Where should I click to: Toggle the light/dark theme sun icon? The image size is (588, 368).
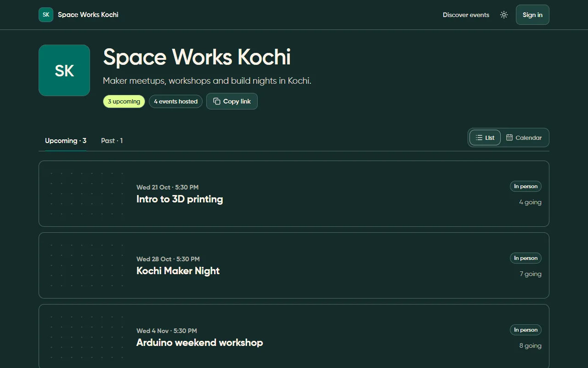click(x=504, y=15)
